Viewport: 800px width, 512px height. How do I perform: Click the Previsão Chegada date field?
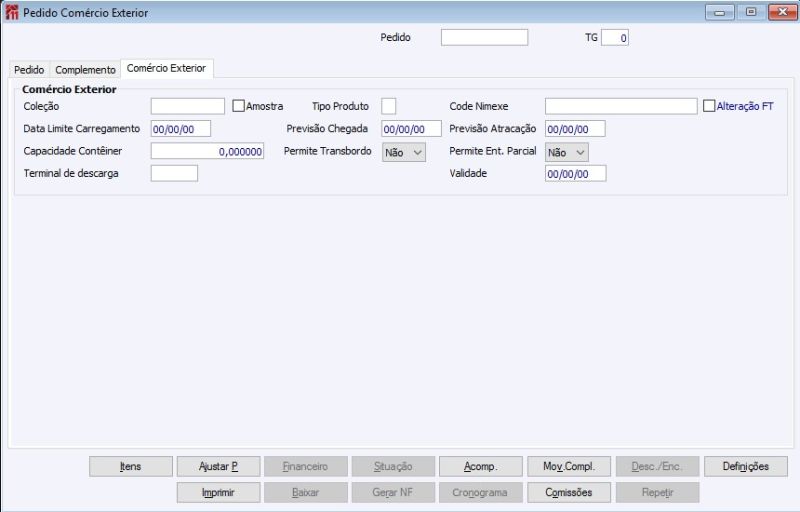pyautogui.click(x=411, y=129)
